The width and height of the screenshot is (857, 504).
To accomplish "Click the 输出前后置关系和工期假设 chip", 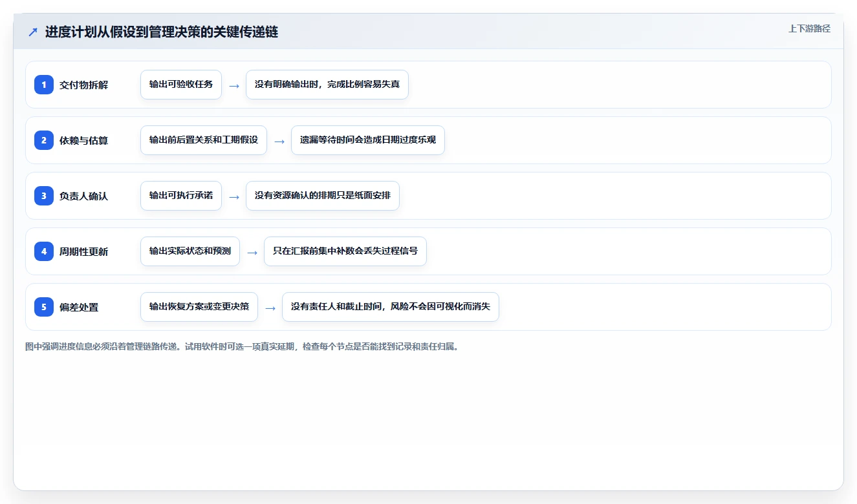I will coord(204,140).
